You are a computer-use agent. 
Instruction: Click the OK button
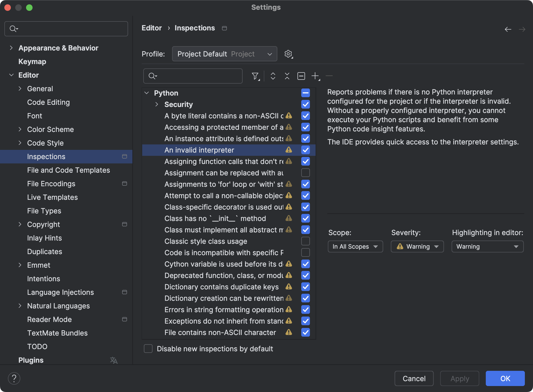[x=505, y=378]
